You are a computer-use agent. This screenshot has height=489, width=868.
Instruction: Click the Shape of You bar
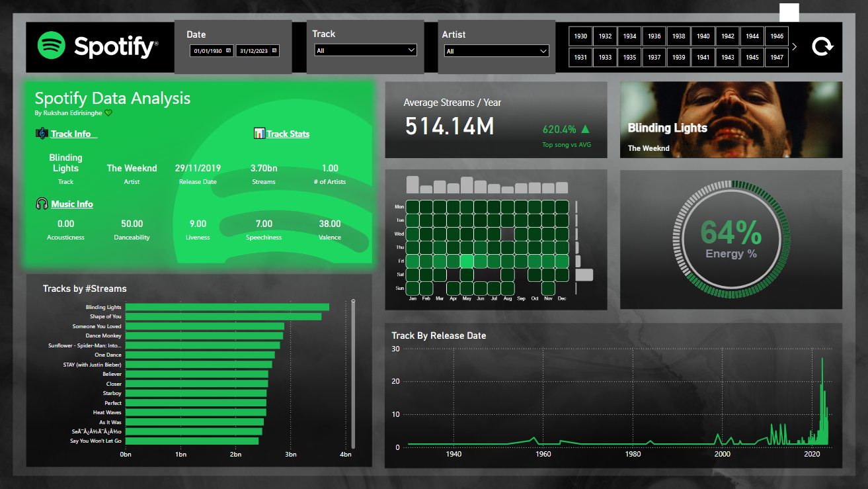tap(223, 316)
